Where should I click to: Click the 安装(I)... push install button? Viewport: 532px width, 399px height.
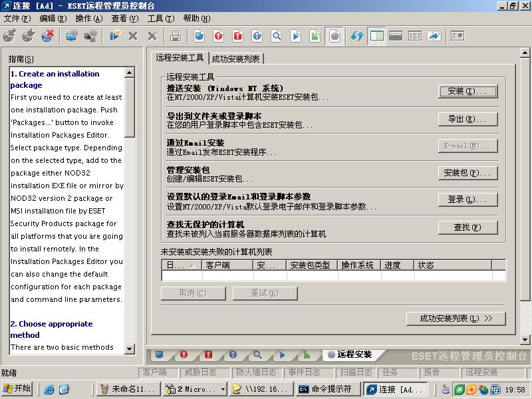pos(467,91)
